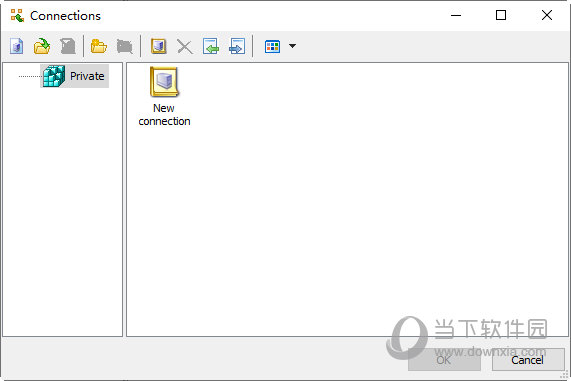
Task: Create new folder with yellow folder icon
Action: tap(99, 46)
